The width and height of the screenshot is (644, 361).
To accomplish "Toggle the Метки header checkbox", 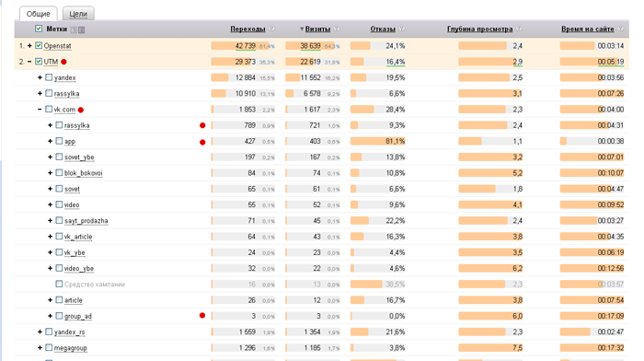I will [39, 29].
